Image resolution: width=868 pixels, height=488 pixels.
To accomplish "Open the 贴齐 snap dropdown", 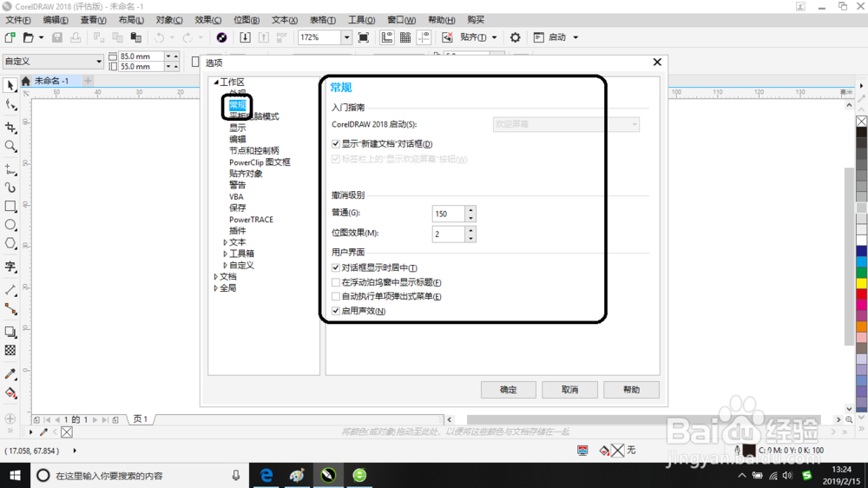I will click(x=495, y=37).
